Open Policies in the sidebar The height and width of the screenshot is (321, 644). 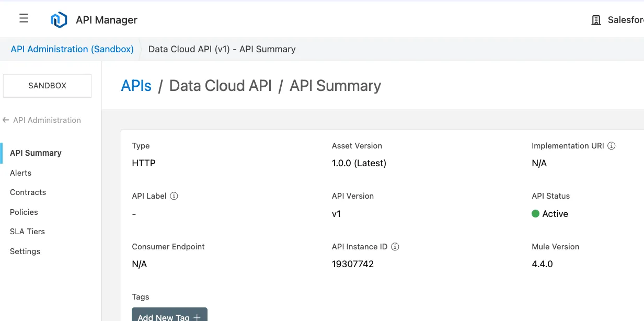point(24,212)
